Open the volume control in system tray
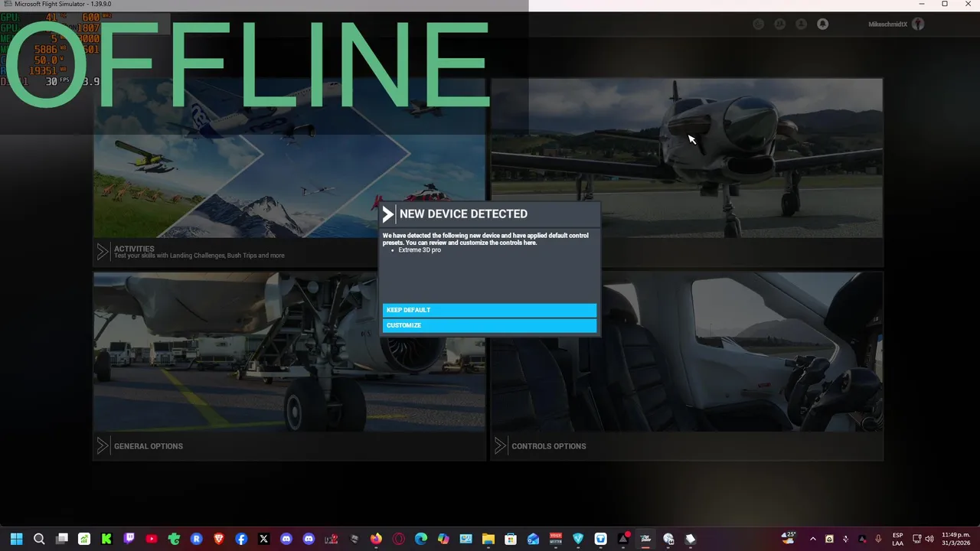Image resolution: width=980 pixels, height=551 pixels. pos(929,539)
